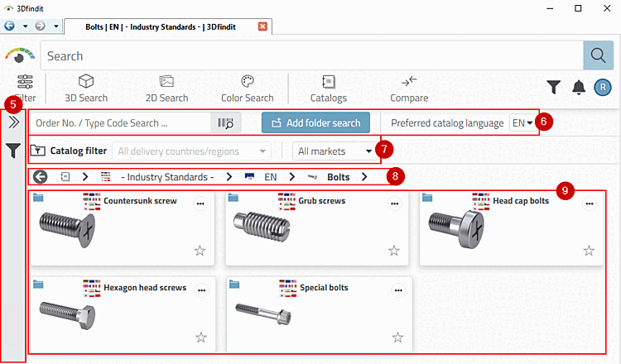Expand chevron after catalog root icon
Viewport: 621px width, 364px height.
(84, 177)
